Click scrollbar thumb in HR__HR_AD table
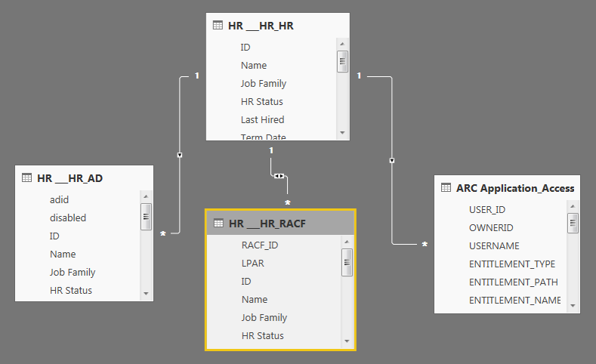The width and height of the screenshot is (596, 364). point(146,217)
